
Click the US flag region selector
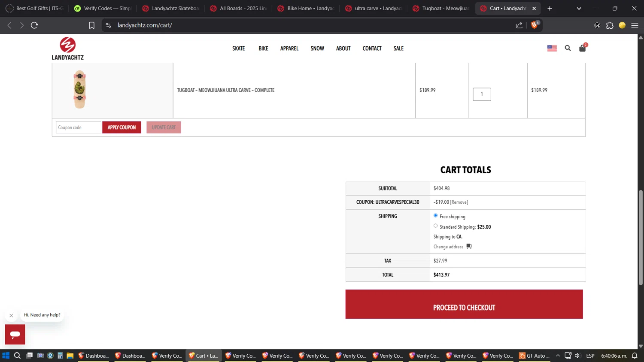tap(552, 48)
